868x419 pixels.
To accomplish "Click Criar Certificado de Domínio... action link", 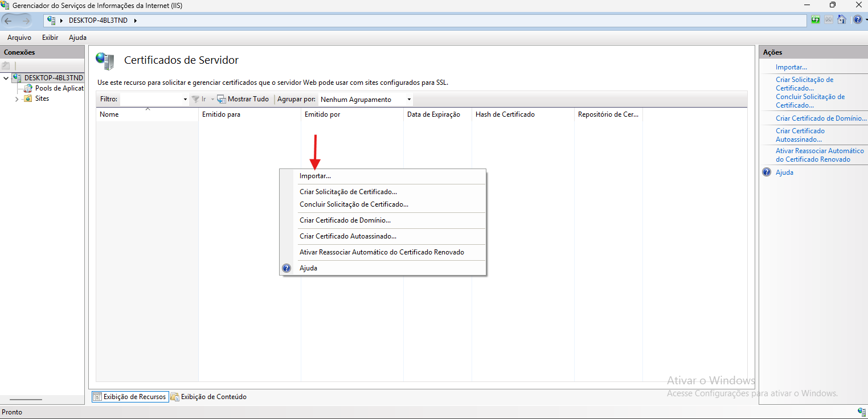I will (821, 118).
